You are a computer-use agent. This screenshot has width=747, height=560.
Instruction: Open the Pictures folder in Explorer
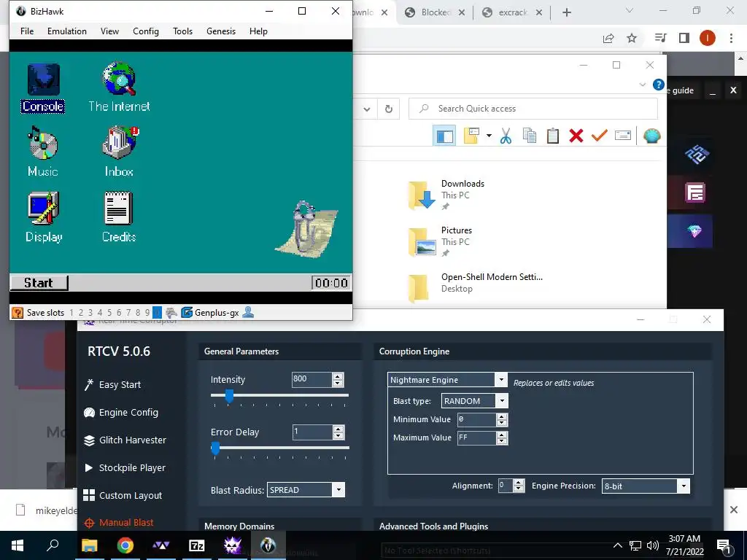click(x=440, y=241)
